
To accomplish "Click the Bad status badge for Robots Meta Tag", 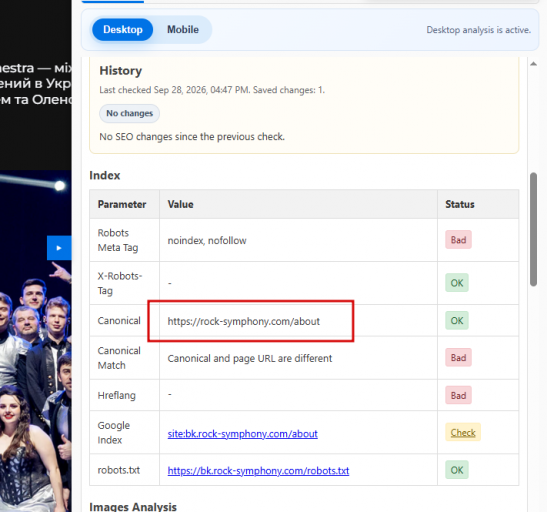I will point(458,240).
